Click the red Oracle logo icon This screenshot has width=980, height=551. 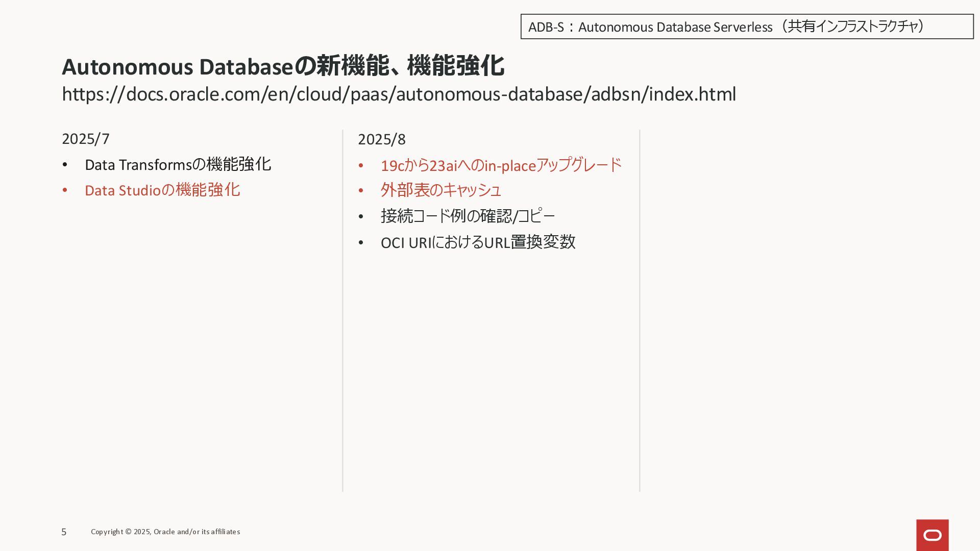point(932,535)
